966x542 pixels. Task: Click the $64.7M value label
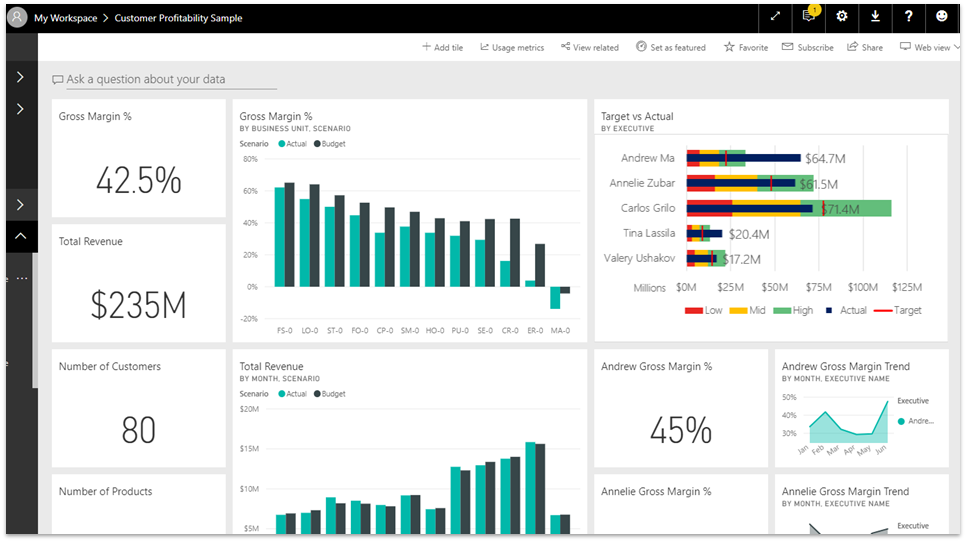[825, 159]
